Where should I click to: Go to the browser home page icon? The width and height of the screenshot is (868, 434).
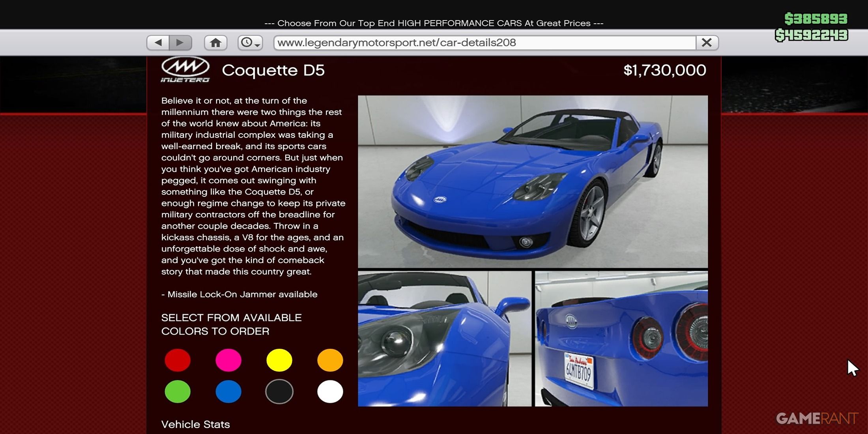[x=215, y=42]
